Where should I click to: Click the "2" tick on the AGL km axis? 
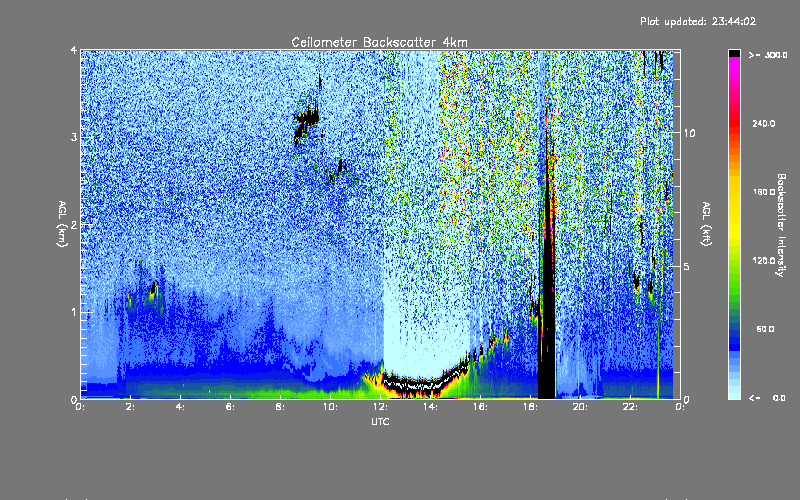pos(74,225)
